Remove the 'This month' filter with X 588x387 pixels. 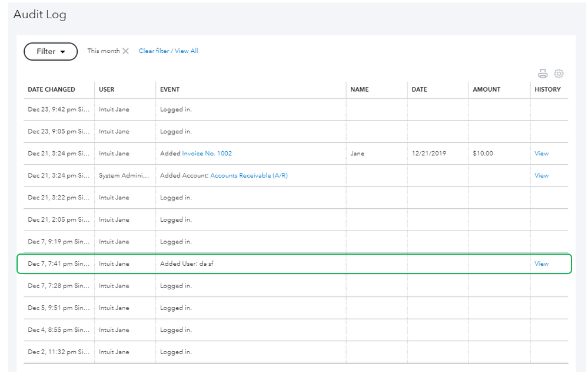[x=125, y=51]
